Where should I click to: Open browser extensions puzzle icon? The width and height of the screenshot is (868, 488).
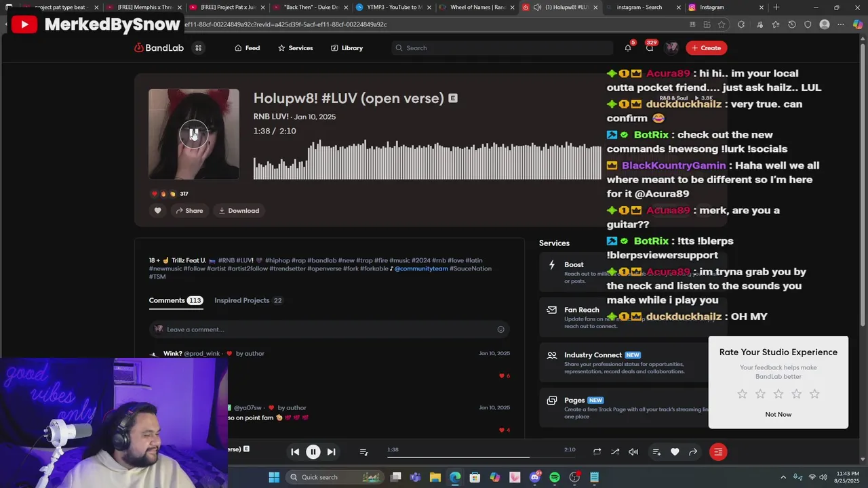point(741,24)
